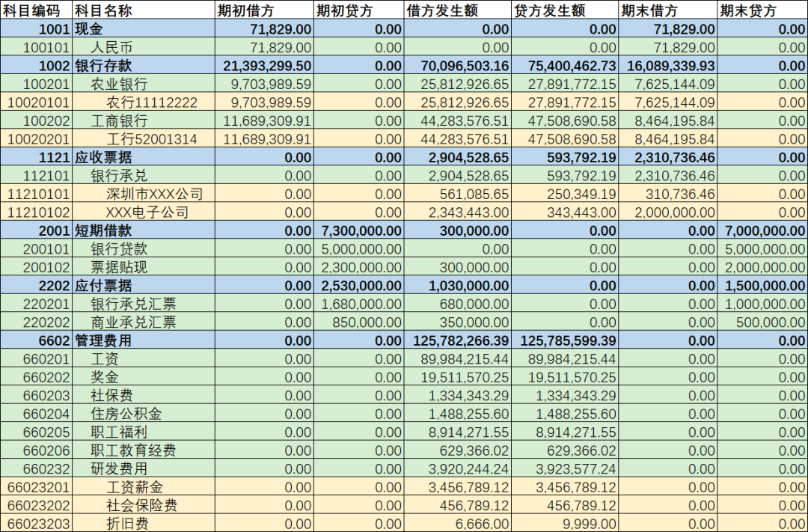Select the 奖金 cell

click(x=143, y=377)
